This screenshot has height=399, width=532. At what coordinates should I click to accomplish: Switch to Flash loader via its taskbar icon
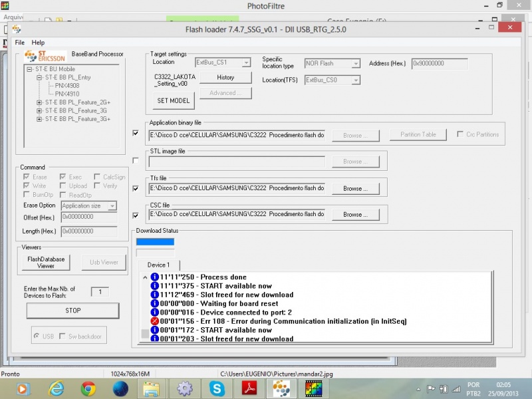[281, 388]
